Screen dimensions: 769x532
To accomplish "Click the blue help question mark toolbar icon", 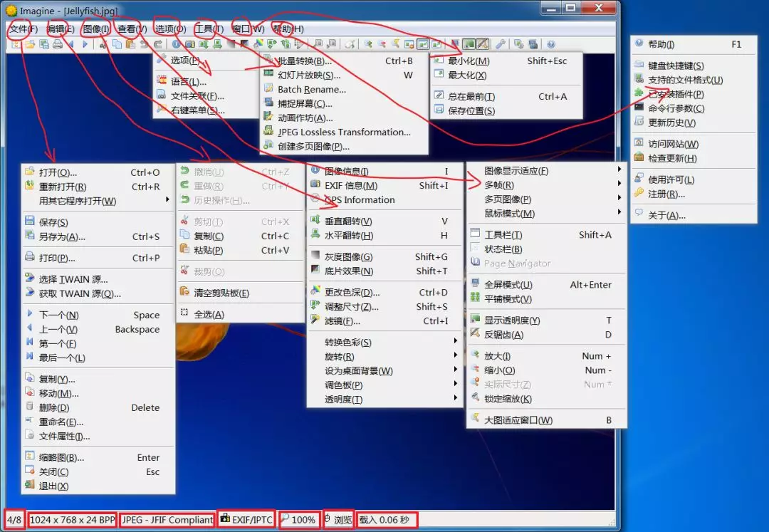I will (x=551, y=45).
